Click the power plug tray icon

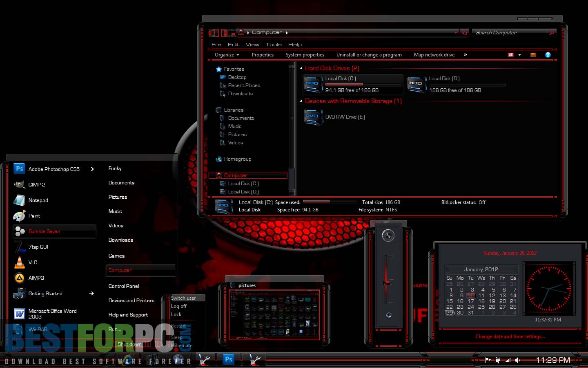(497, 360)
